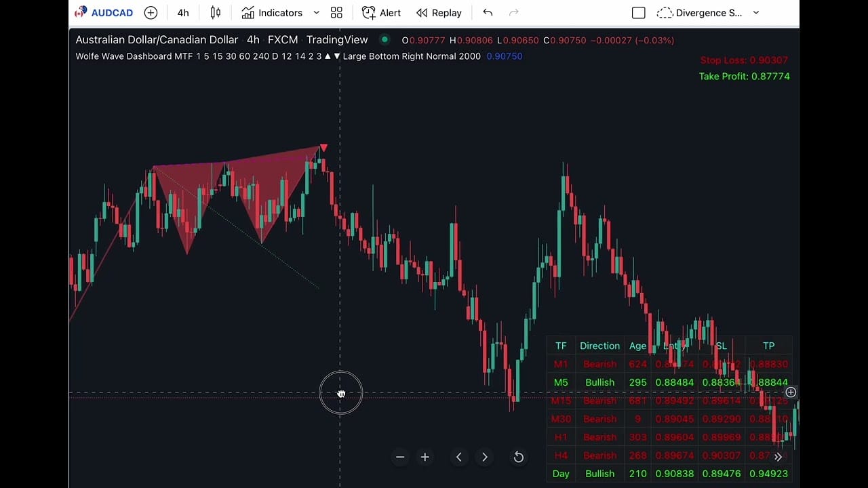Open the Indicators panel
Image resolution: width=868 pixels, height=488 pixels.
(273, 12)
